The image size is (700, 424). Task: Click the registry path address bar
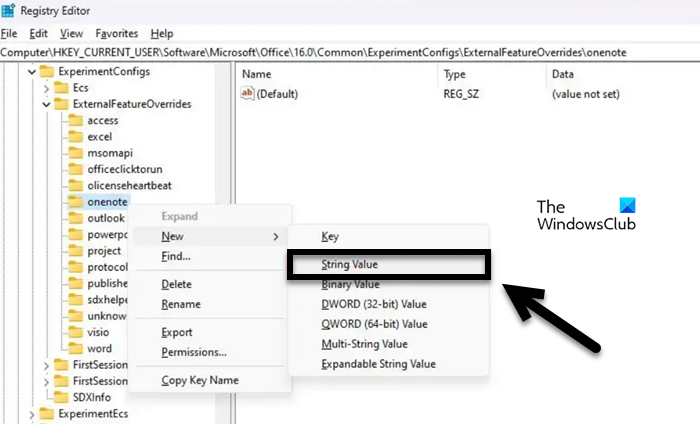click(x=350, y=53)
